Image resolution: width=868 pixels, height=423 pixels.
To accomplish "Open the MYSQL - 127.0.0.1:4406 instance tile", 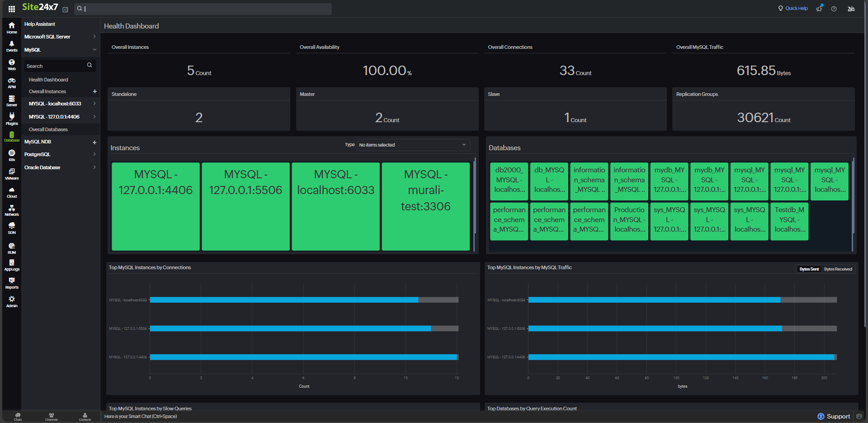I will pos(156,206).
